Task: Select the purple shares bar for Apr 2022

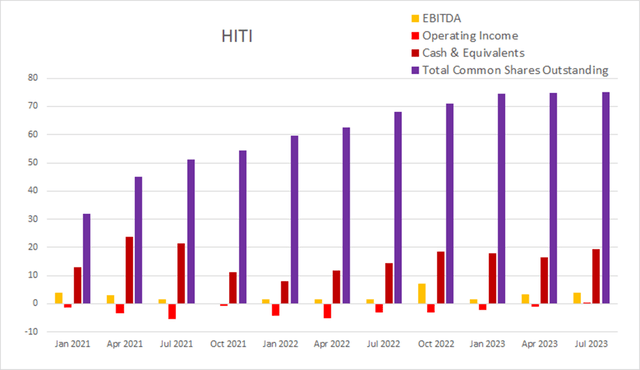Action: (x=346, y=215)
